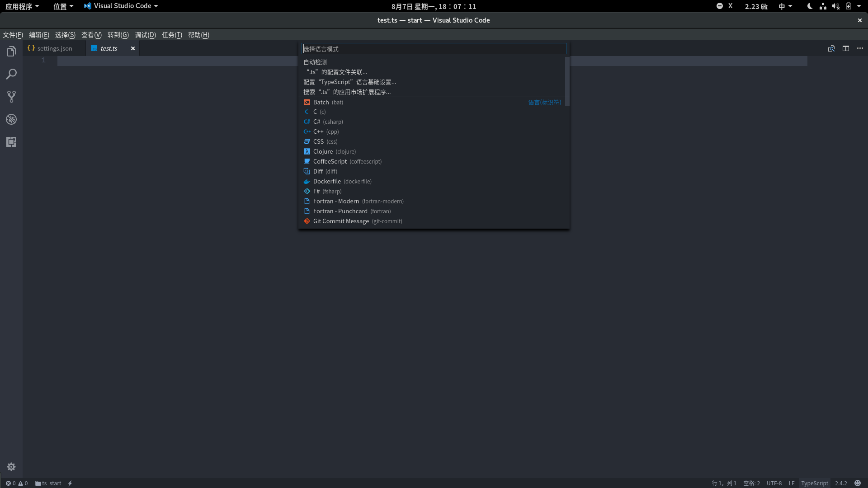This screenshot has width=868, height=488.
Task: Click the 选择语言模式 search input field
Action: pyautogui.click(x=434, y=49)
